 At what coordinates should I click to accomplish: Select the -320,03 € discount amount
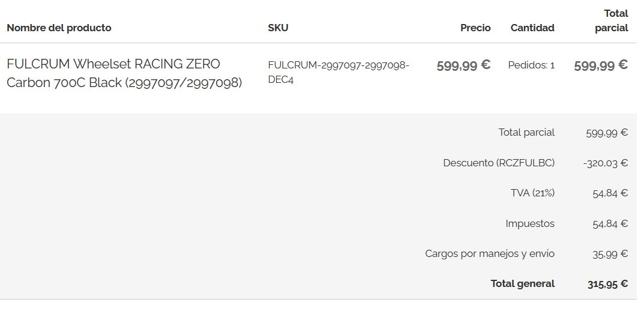coord(605,163)
